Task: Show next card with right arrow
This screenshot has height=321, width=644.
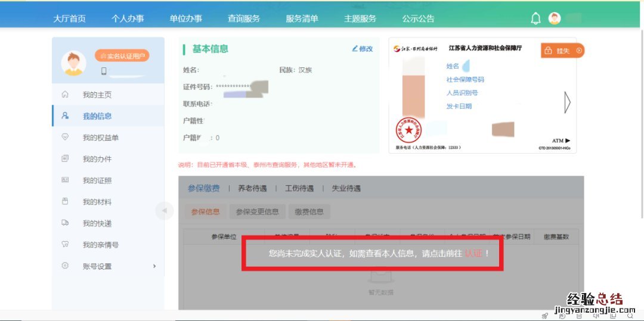Action: pyautogui.click(x=567, y=102)
